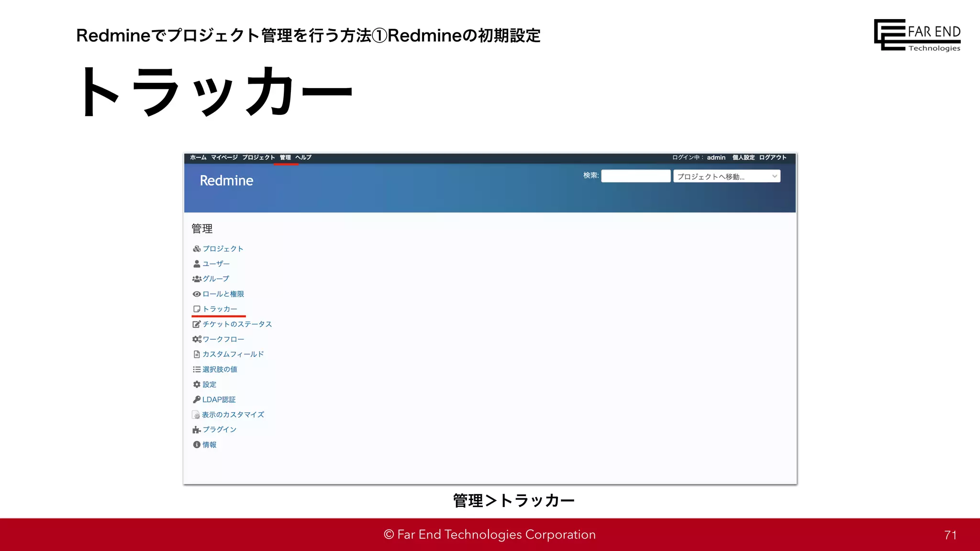Click the tracker icon beside トラッカー
The image size is (980, 551).
click(x=197, y=309)
